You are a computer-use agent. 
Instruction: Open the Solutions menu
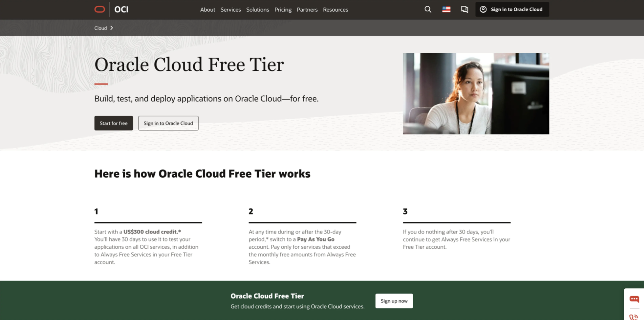tap(258, 10)
